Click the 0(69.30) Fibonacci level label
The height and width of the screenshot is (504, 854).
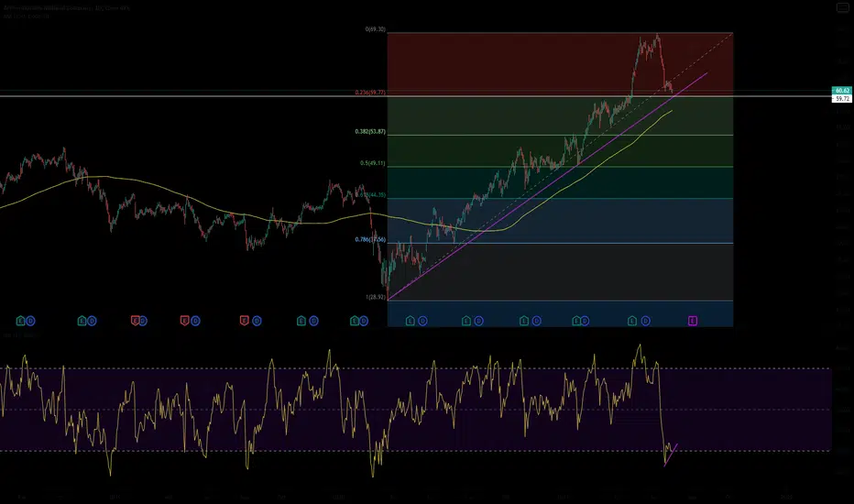click(x=376, y=29)
